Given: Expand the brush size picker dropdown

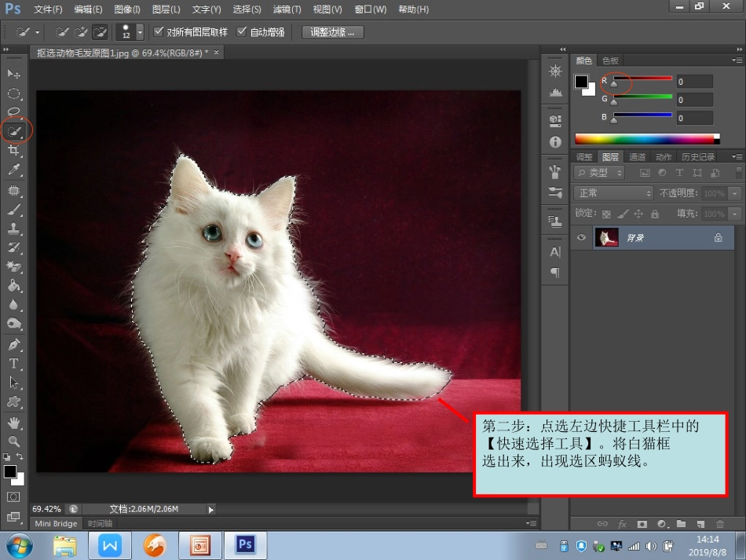Looking at the screenshot, I should [140, 32].
